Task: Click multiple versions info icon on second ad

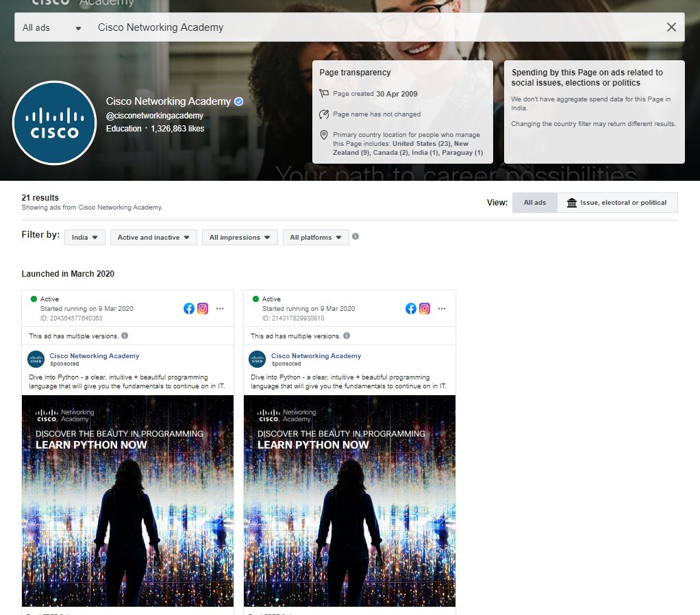Action: [x=347, y=336]
